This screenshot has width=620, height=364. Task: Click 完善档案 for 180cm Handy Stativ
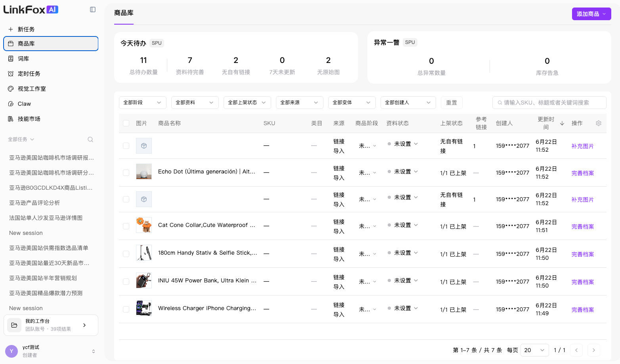pyautogui.click(x=583, y=254)
